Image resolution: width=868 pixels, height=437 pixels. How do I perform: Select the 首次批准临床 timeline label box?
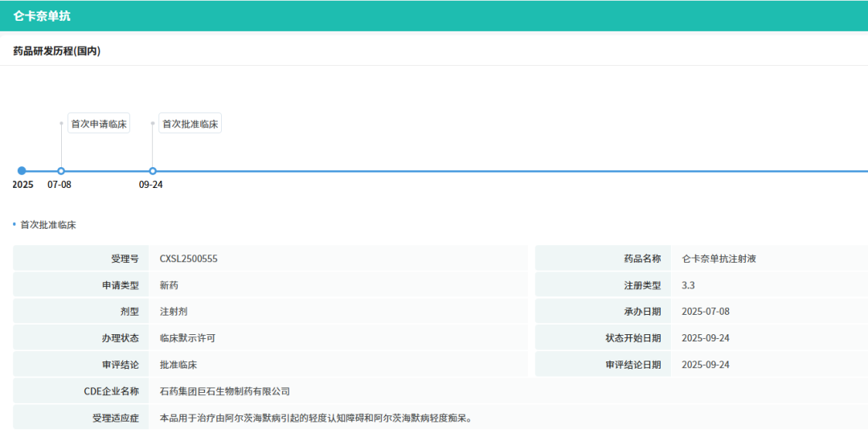click(x=190, y=124)
